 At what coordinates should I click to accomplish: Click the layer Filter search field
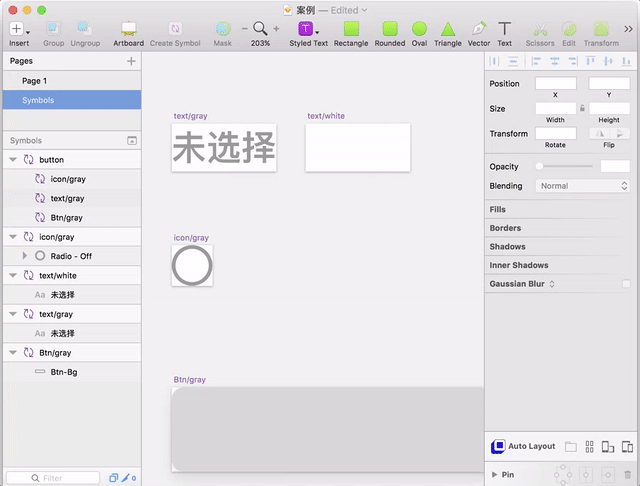tap(53, 478)
